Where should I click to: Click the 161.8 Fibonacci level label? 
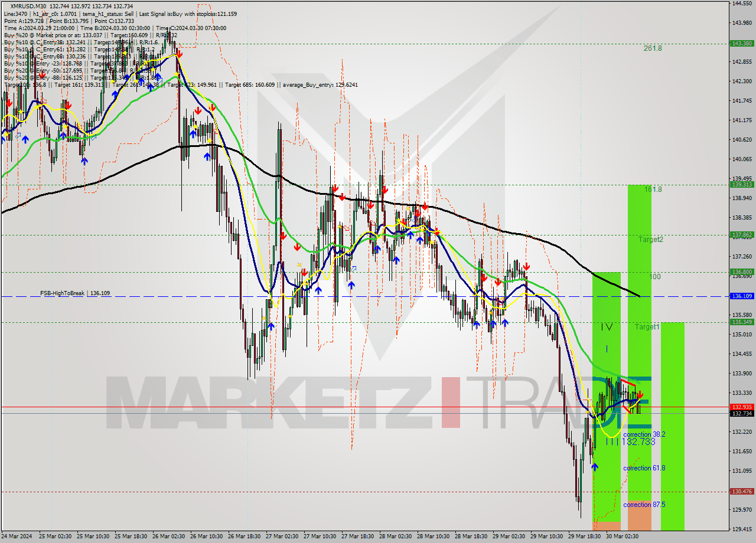[x=653, y=189]
